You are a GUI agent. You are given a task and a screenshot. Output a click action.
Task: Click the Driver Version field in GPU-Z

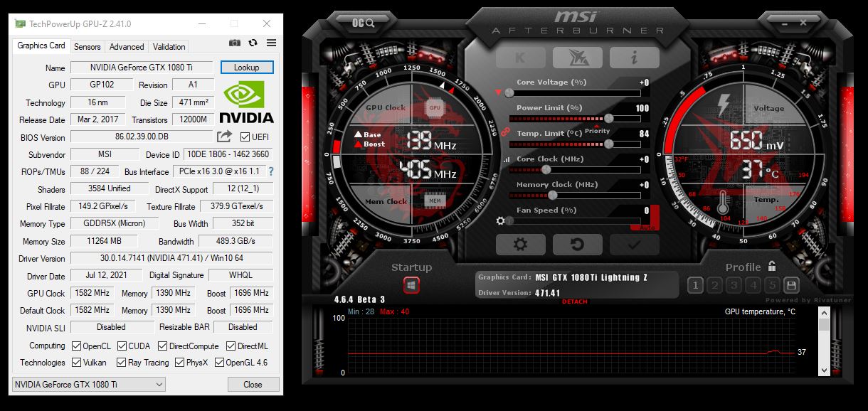(171, 259)
